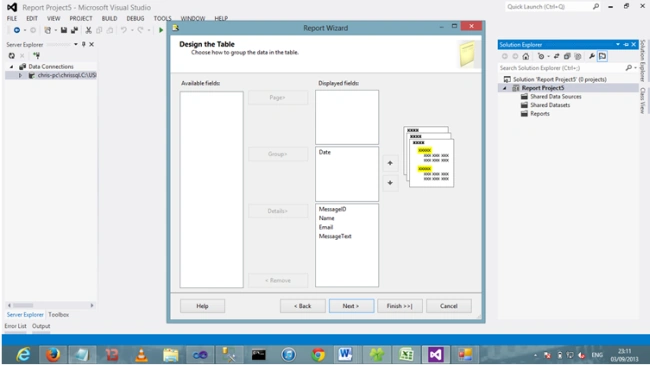Screen dimensions: 650x365
Task: Open Google Chrome from taskbar
Action: pyautogui.click(x=318, y=355)
